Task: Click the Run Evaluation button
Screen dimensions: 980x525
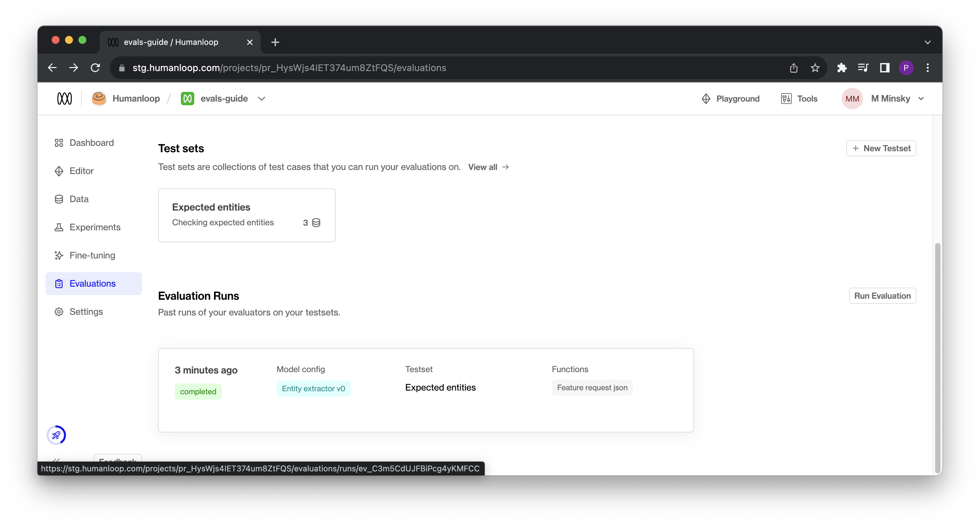Action: point(882,296)
